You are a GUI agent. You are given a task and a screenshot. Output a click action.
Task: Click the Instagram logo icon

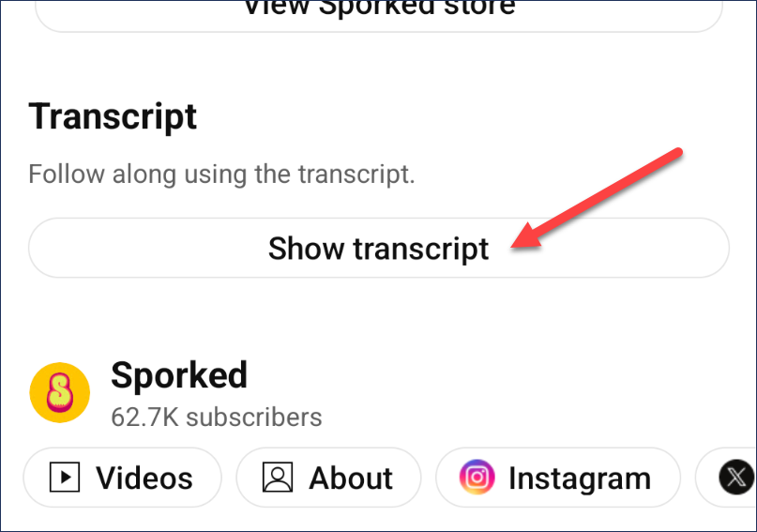pyautogui.click(x=477, y=478)
